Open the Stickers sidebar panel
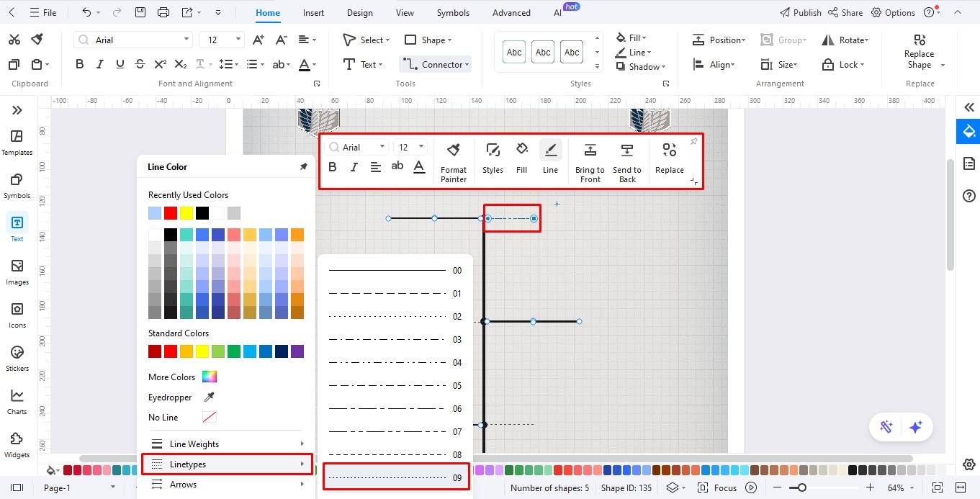The width and height of the screenshot is (980, 499). tap(17, 358)
